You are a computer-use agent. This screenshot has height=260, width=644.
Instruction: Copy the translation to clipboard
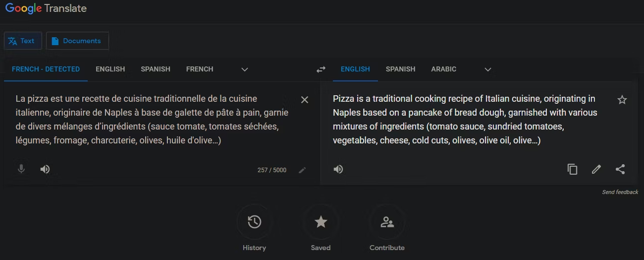[x=572, y=169]
